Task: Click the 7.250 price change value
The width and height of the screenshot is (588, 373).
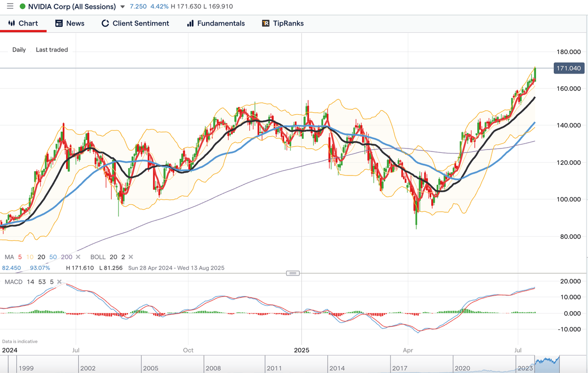Action: pyautogui.click(x=139, y=7)
